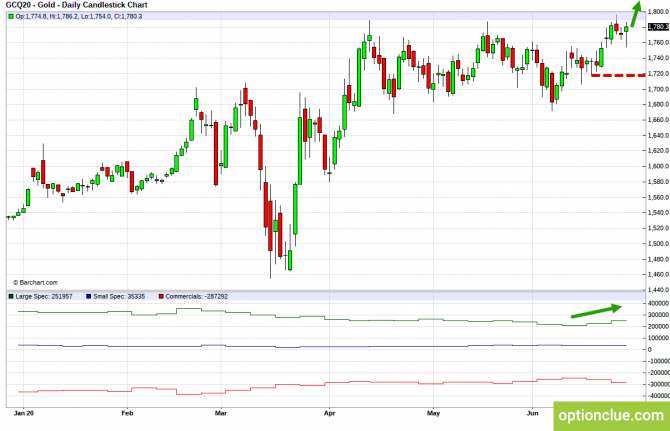This screenshot has height=431, width=670.
Task: Click the 200000 label on the positions axis
Action: coord(658,326)
